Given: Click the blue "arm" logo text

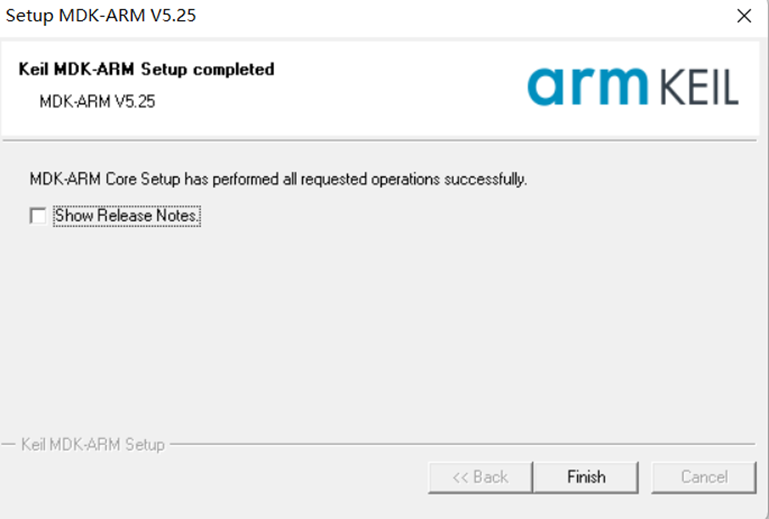Looking at the screenshot, I should (x=586, y=86).
